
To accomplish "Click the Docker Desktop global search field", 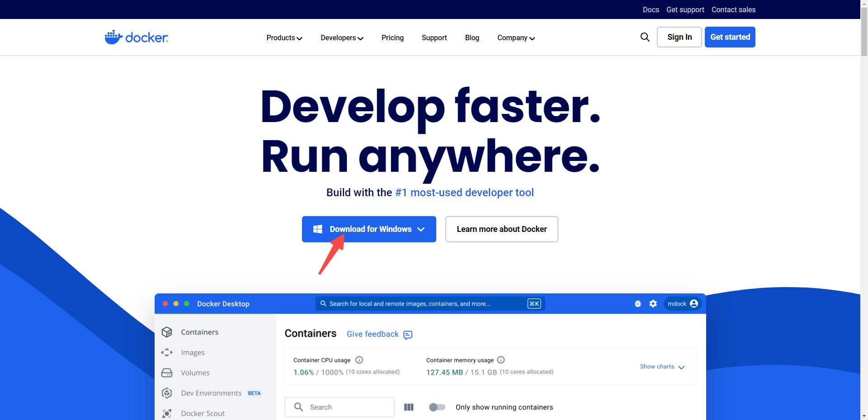I will click(430, 304).
